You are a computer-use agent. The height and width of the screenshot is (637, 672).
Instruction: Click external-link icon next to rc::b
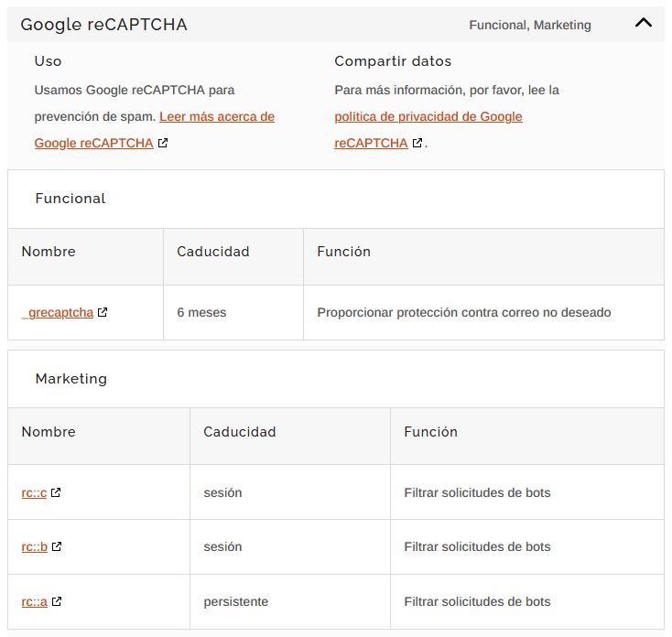(x=57, y=547)
